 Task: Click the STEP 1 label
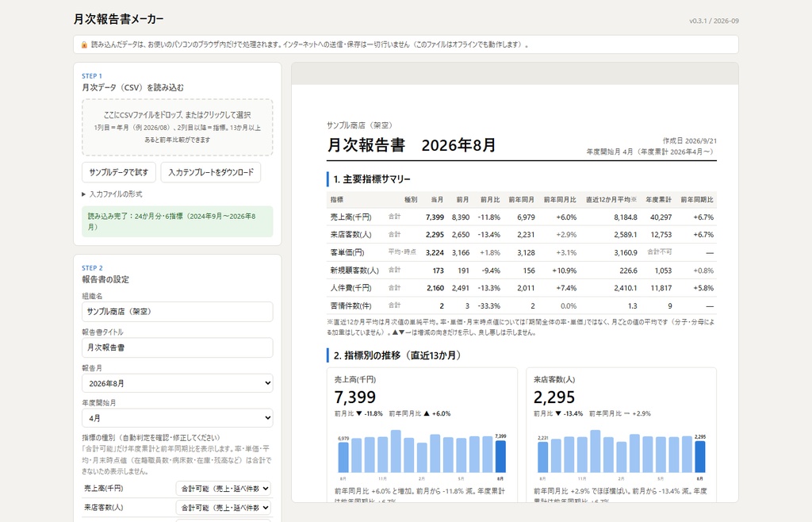coord(92,75)
